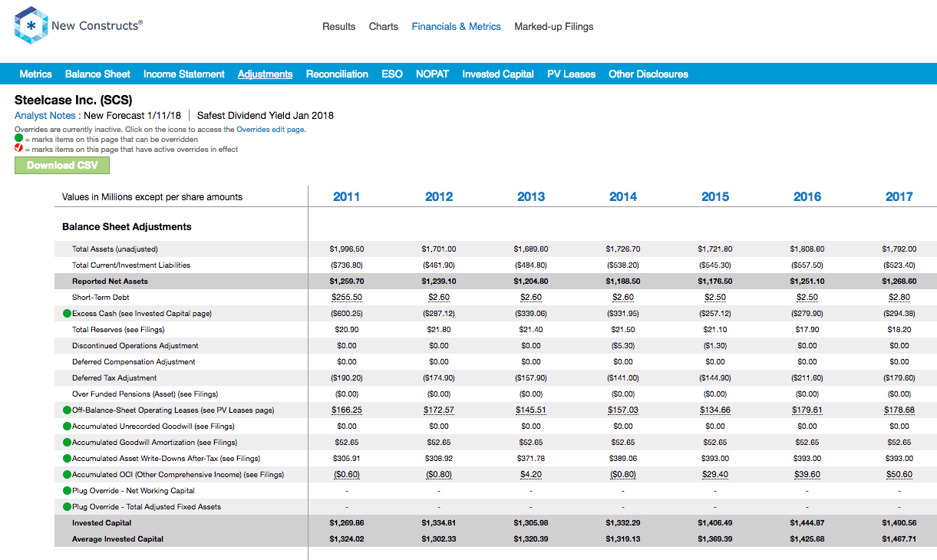Open the Other Disclosures tab
The image size is (937, 560).
click(648, 74)
